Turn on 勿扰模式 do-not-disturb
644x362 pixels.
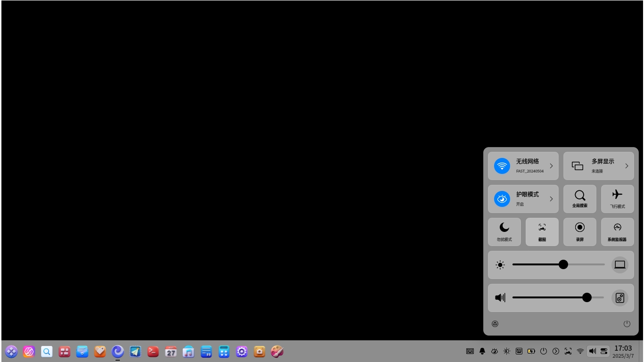[504, 232]
